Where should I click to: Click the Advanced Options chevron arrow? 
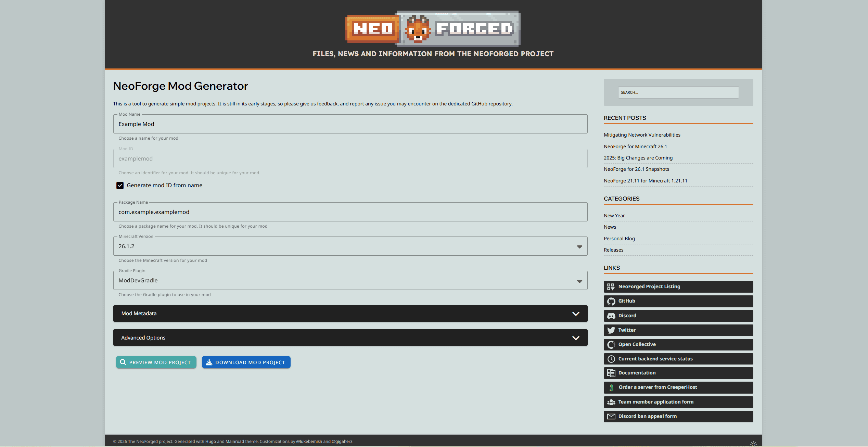(576, 338)
